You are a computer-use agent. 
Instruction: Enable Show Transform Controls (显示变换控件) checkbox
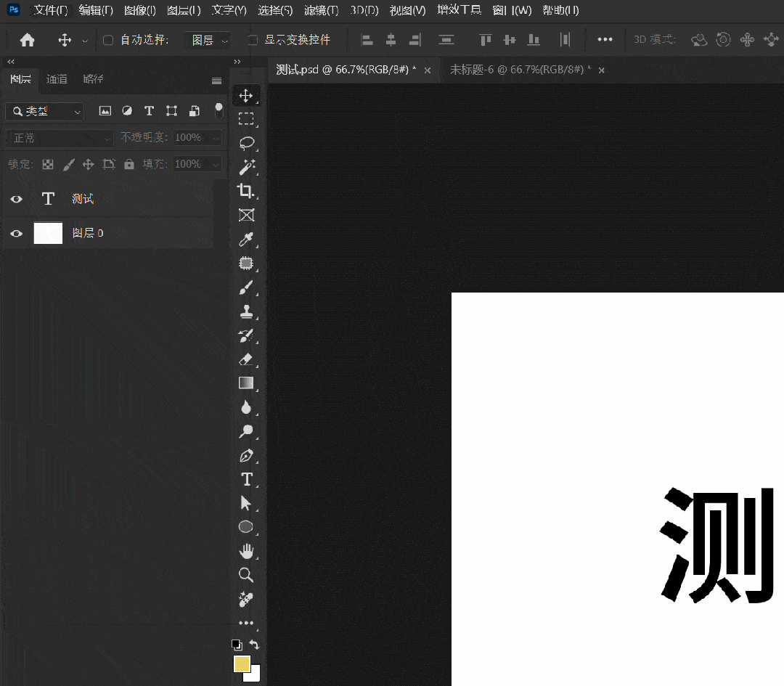[x=253, y=40]
